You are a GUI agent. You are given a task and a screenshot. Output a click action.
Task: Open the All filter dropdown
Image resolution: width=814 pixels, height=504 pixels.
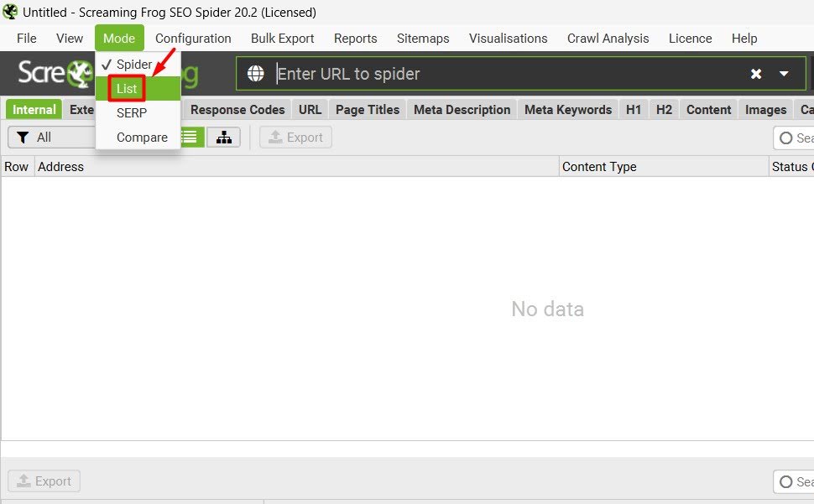pyautogui.click(x=52, y=138)
